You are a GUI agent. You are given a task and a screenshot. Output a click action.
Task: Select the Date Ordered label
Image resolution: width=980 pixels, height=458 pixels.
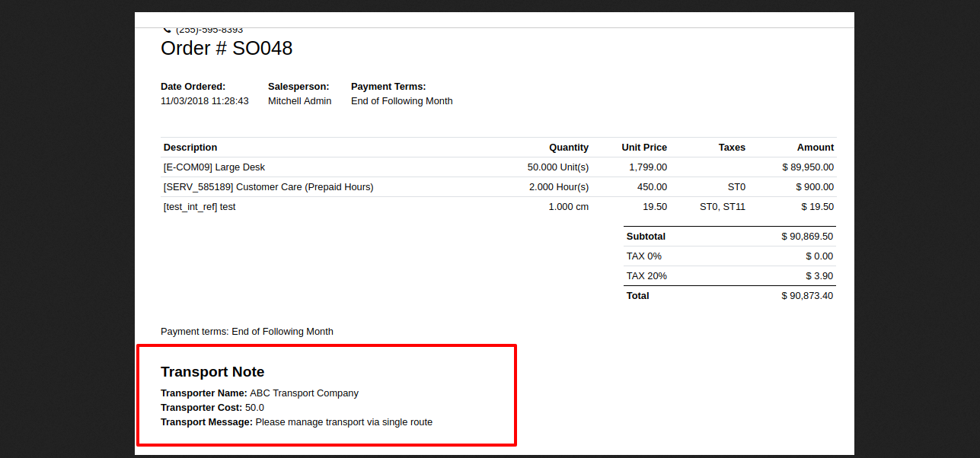[x=193, y=87]
